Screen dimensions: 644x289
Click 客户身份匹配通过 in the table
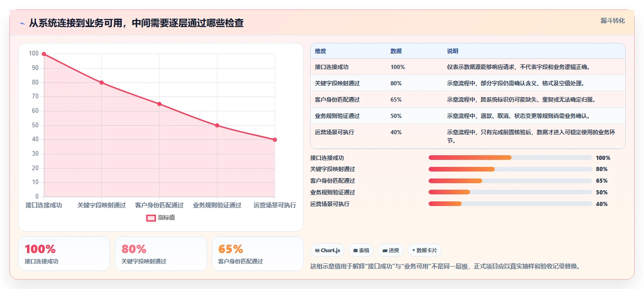click(x=337, y=100)
